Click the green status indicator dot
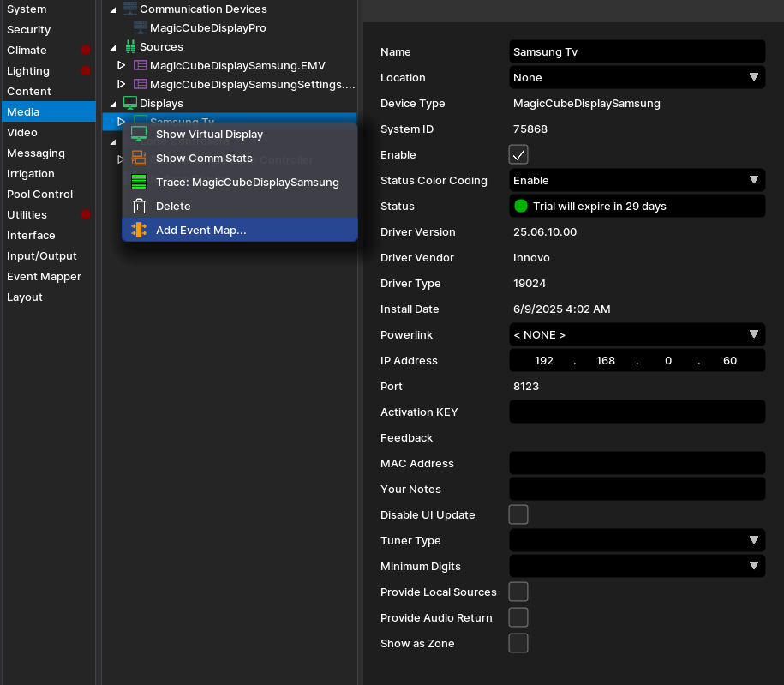 (x=520, y=206)
